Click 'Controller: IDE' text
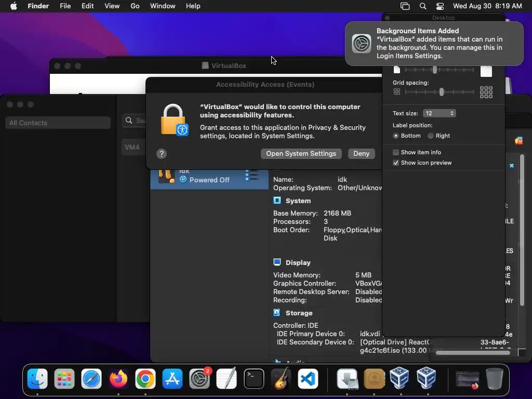 [296, 325]
